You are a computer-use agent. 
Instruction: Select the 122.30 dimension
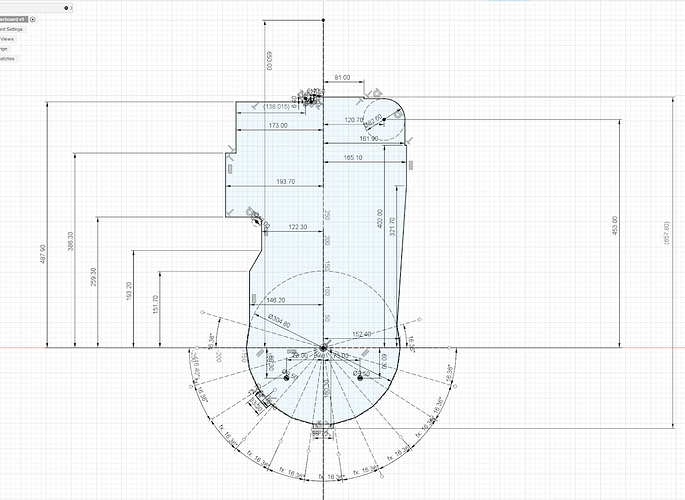coord(298,227)
